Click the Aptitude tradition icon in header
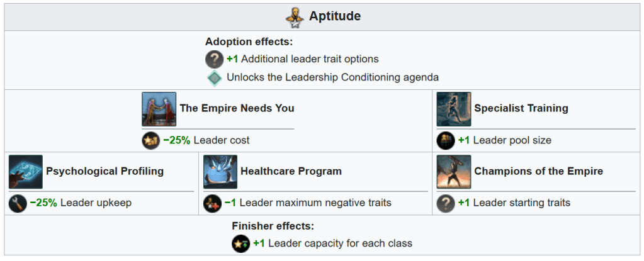 point(294,17)
